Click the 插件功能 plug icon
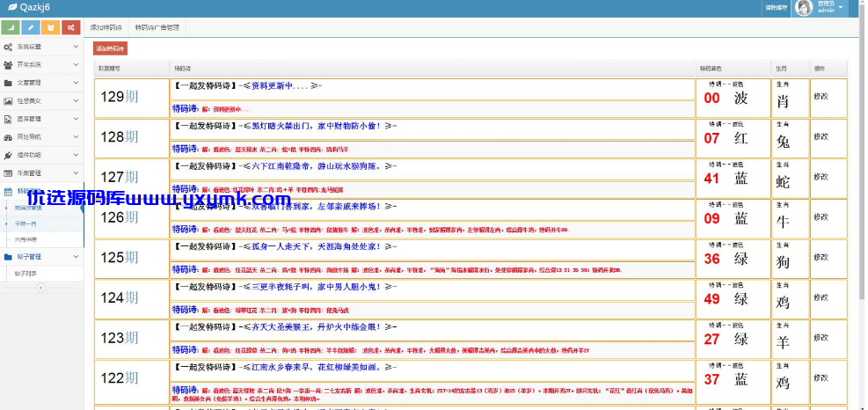 (x=8, y=155)
